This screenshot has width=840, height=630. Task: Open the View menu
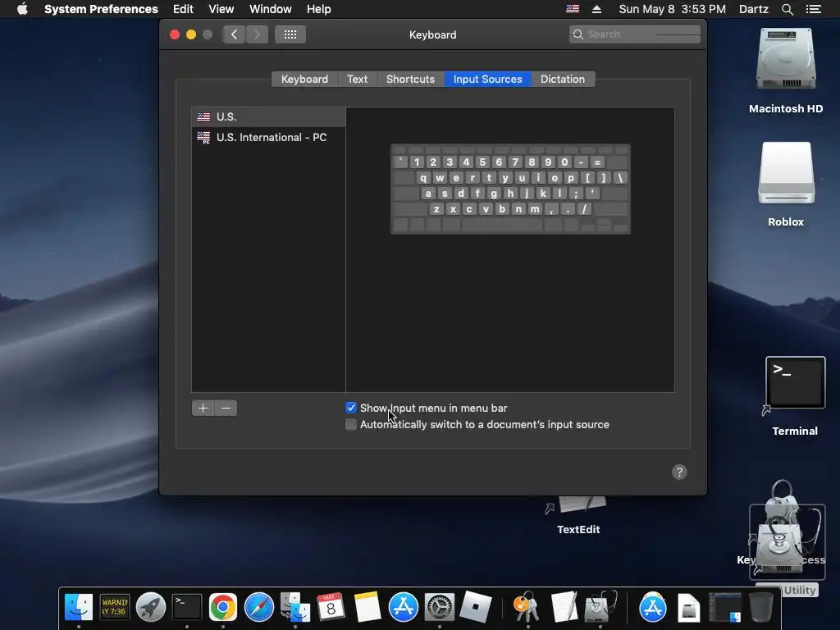click(221, 9)
